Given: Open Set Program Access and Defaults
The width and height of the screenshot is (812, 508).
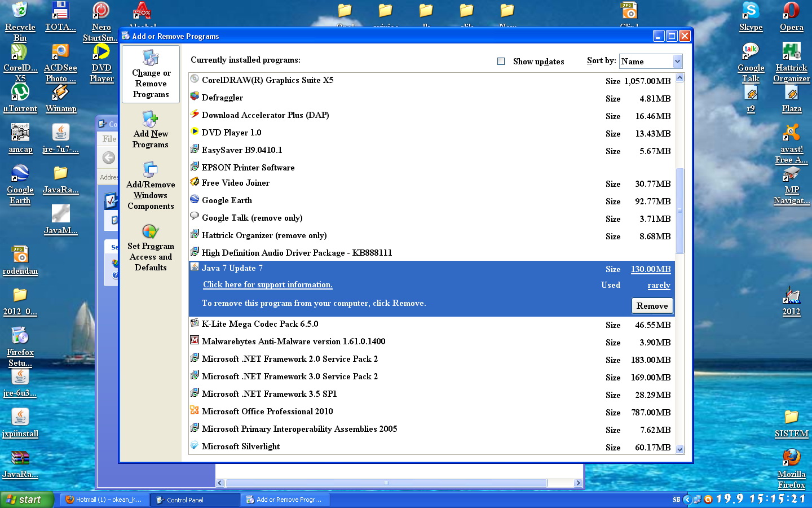Looking at the screenshot, I should (x=151, y=247).
